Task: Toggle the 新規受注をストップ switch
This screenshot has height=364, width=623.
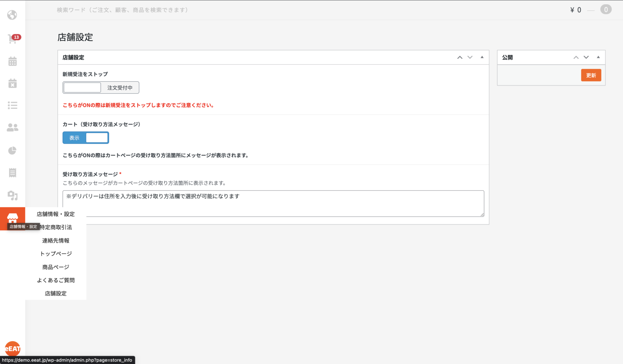Action: [101, 88]
